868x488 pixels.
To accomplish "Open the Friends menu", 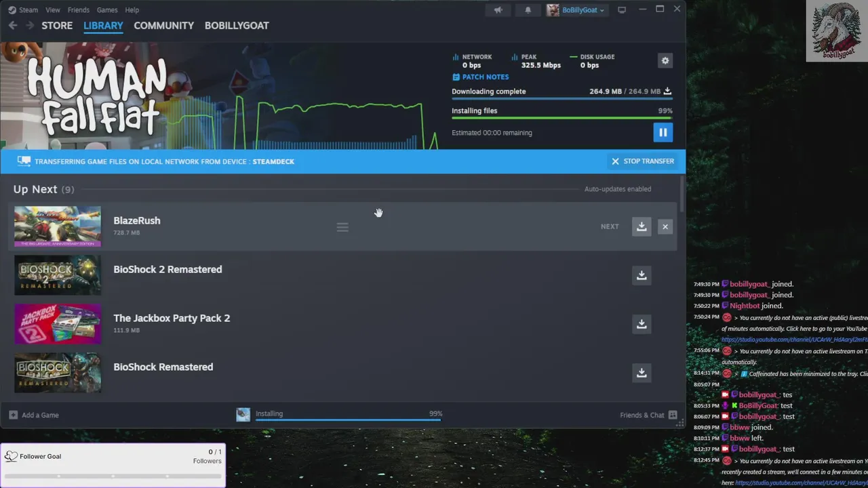I will [x=79, y=10].
